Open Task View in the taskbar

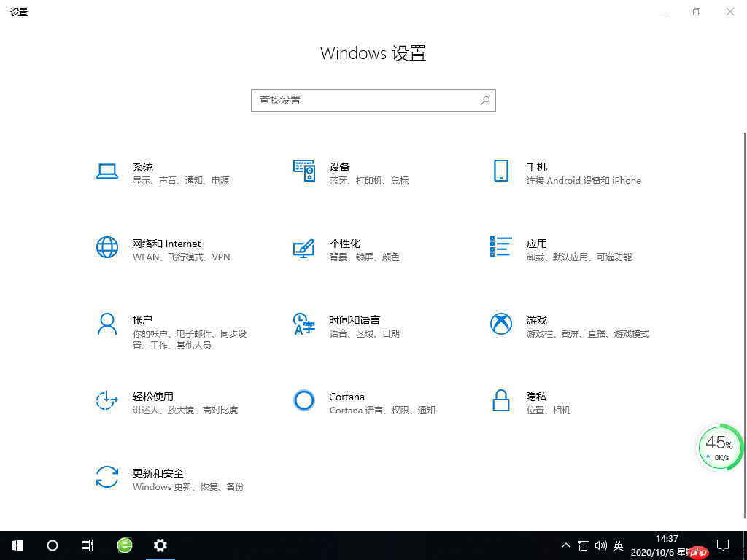pos(88,545)
